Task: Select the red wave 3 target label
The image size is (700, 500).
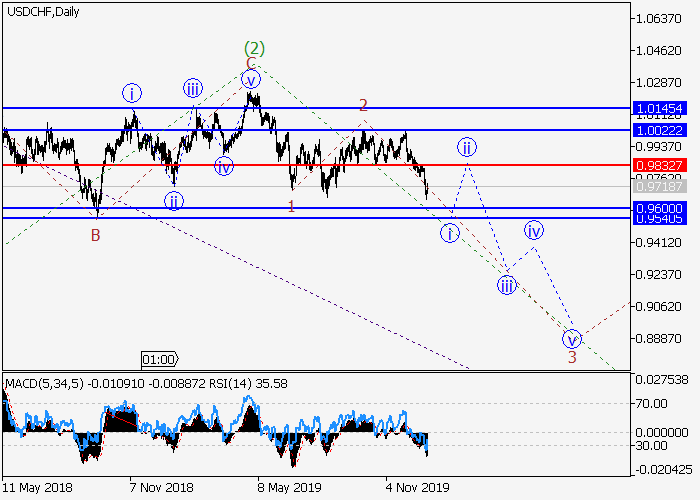Action: click(572, 356)
